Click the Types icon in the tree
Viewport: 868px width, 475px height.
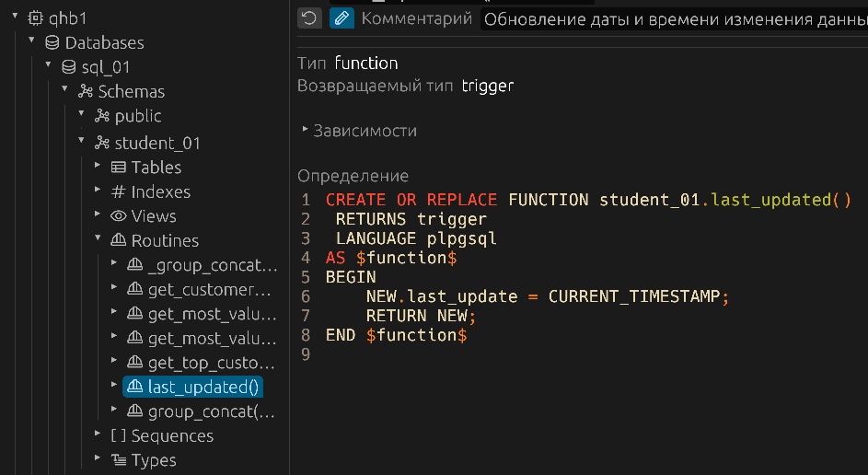point(119,460)
